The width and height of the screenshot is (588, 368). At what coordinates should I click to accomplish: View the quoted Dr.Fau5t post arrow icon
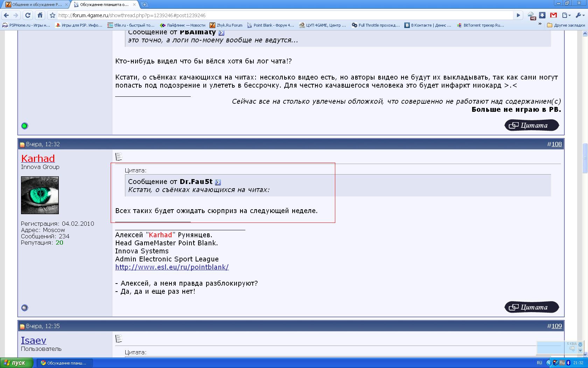point(218,182)
